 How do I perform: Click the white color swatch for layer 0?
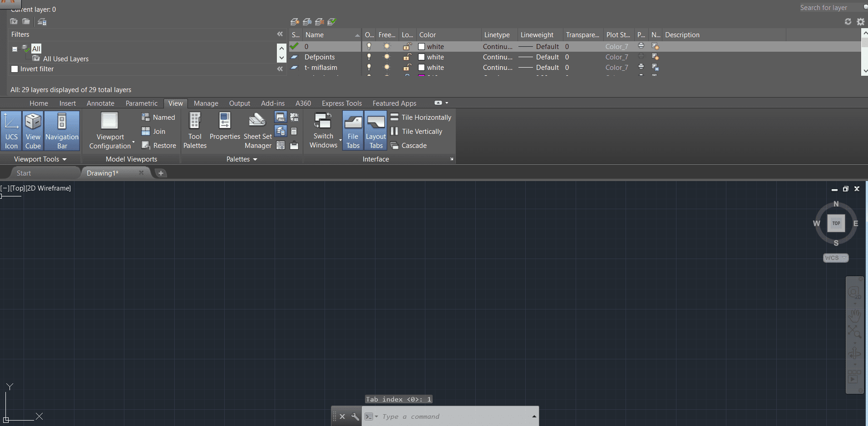421,47
